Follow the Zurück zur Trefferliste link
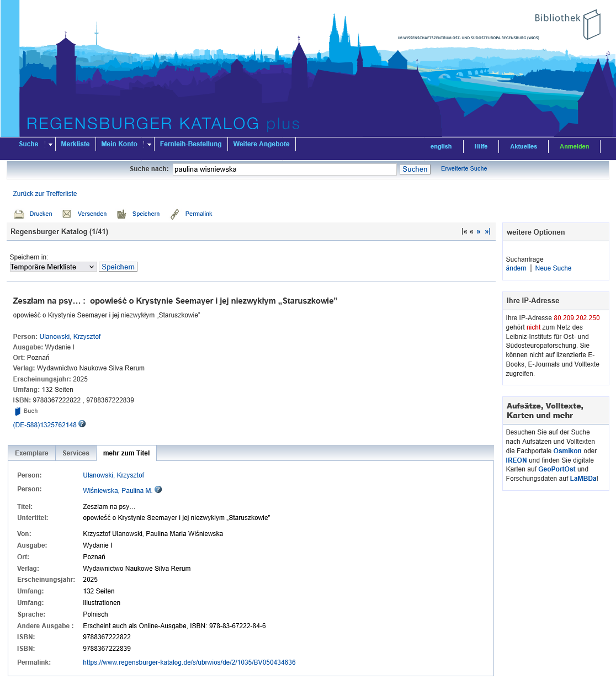This screenshot has width=616, height=679. pyautogui.click(x=45, y=194)
